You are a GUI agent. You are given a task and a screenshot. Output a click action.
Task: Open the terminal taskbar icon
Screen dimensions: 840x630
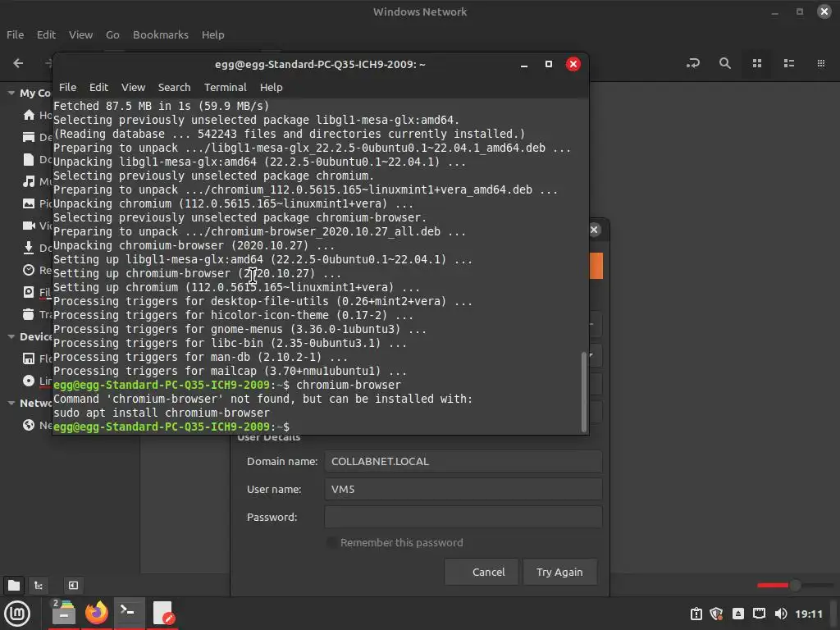pyautogui.click(x=129, y=613)
